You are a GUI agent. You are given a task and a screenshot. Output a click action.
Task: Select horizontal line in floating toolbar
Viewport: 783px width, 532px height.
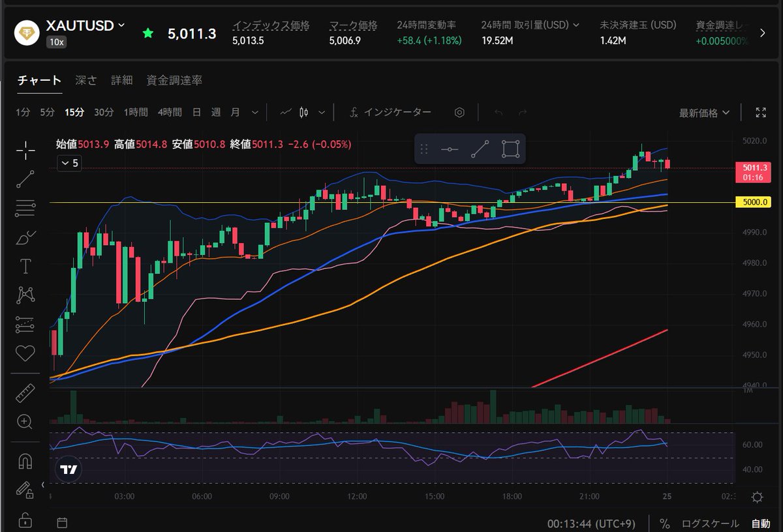450,149
